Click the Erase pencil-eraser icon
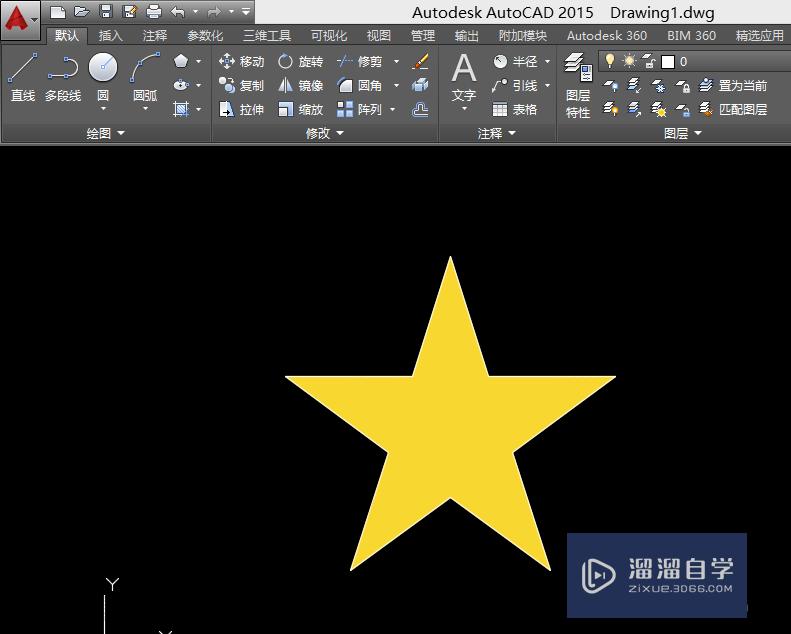 click(420, 62)
